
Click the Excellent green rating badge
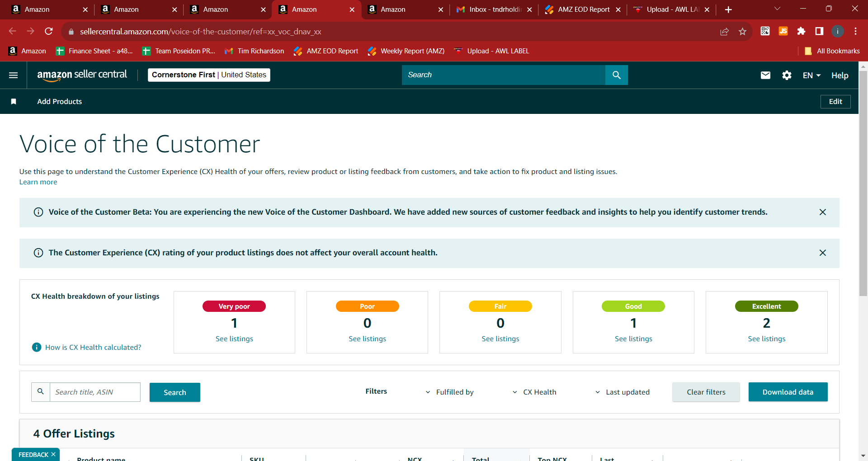(x=767, y=306)
